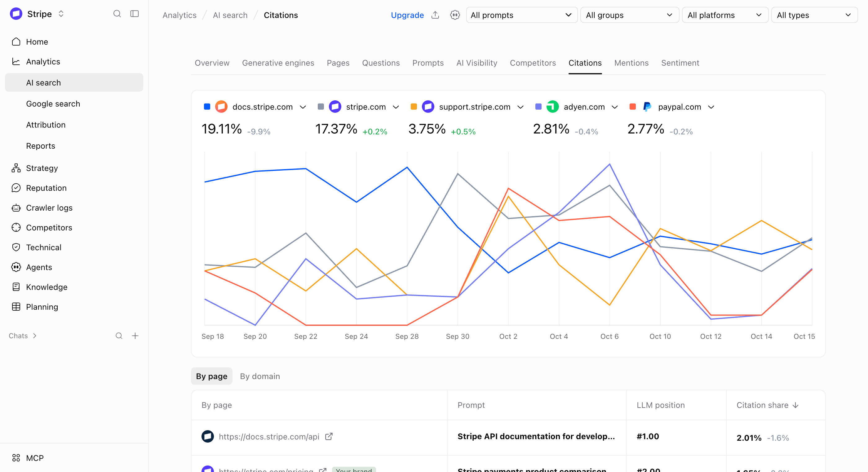The height and width of the screenshot is (472, 868).
Task: Open the All types dropdown
Action: coord(814,15)
